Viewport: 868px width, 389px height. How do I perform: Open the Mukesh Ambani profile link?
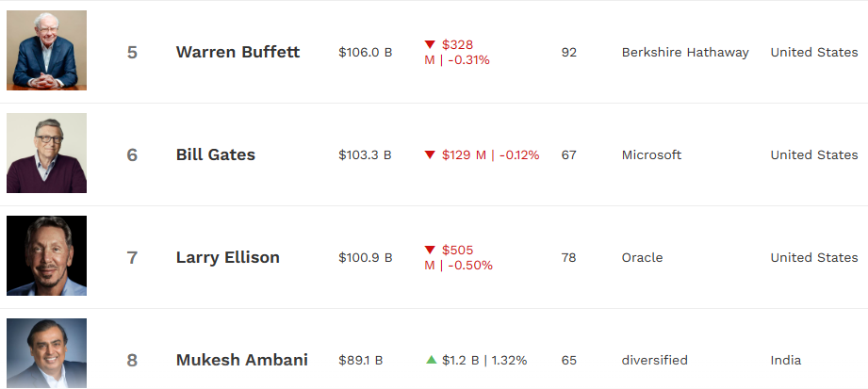pyautogui.click(x=242, y=360)
